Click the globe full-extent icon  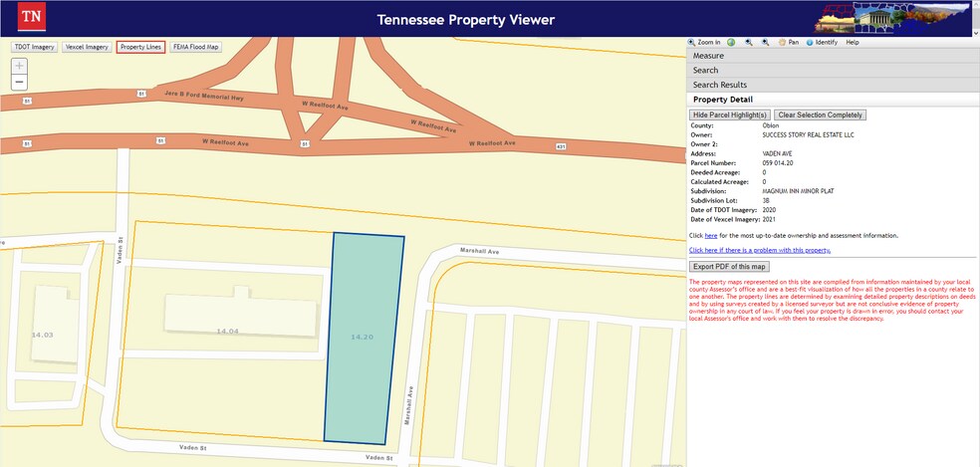coord(731,43)
